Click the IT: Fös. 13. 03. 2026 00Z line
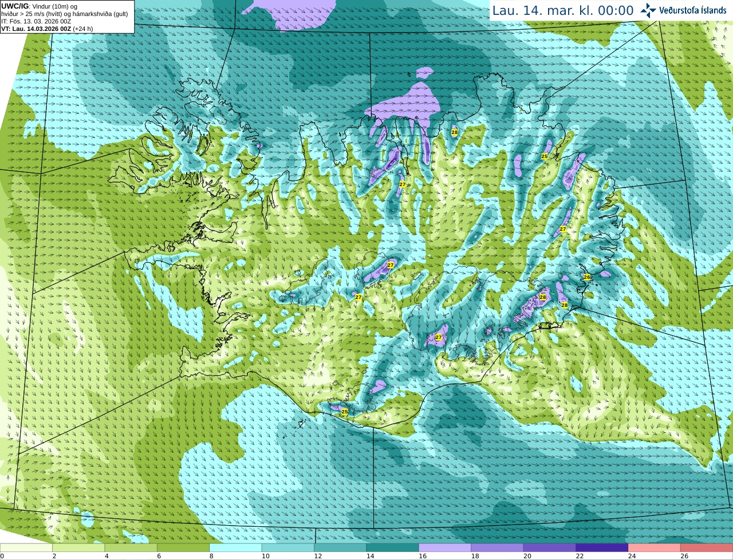The height and width of the screenshot is (560, 733). coord(36,21)
